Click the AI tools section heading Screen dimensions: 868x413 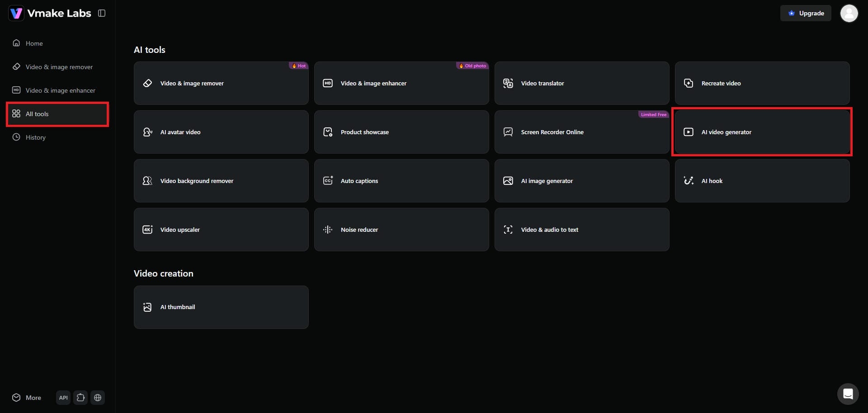[150, 50]
